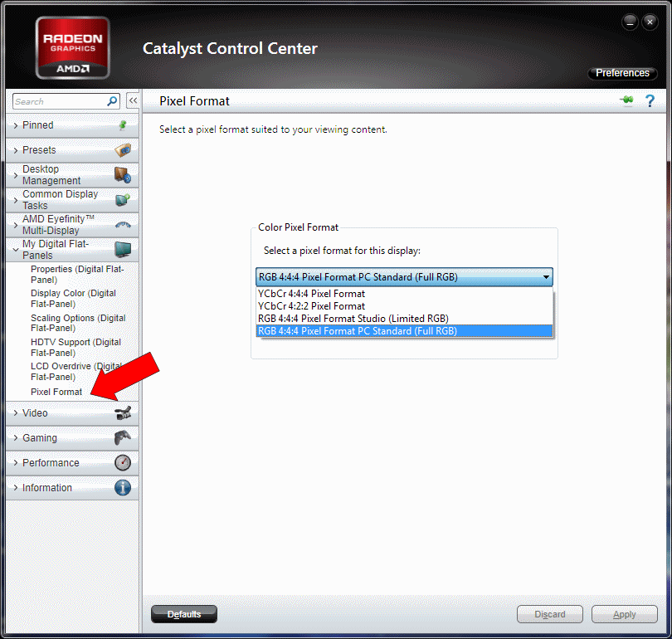Screen dimensions: 672x639
Task: Open Display Color (Digital Flat-Panel) page
Action: [73, 298]
